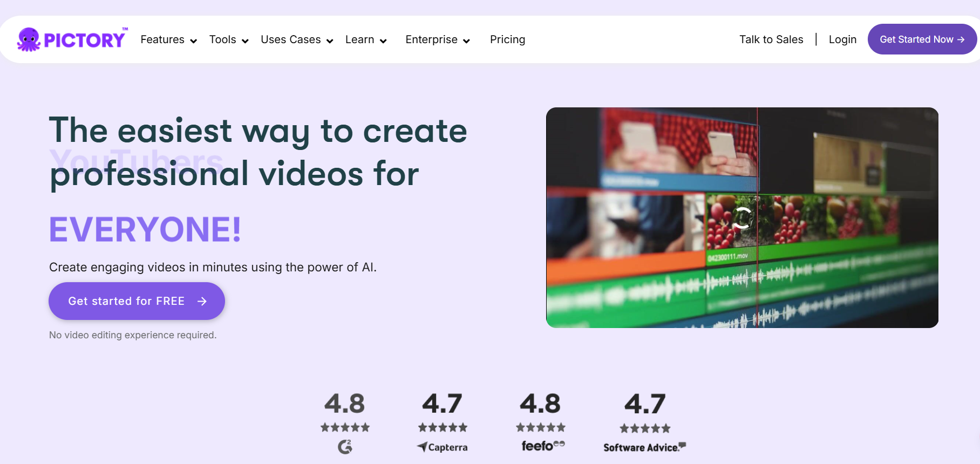Click the Get Started Now button
Viewport: 980px width, 464px height.
[x=922, y=39]
